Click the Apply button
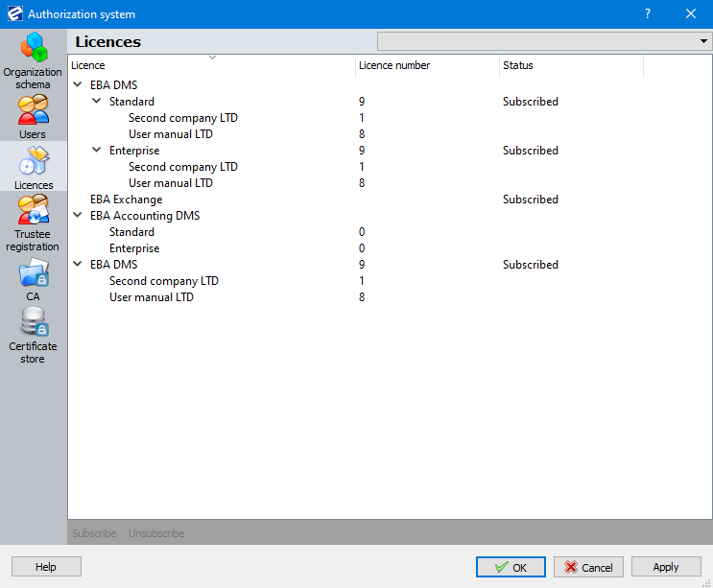The width and height of the screenshot is (713, 588). click(666, 567)
